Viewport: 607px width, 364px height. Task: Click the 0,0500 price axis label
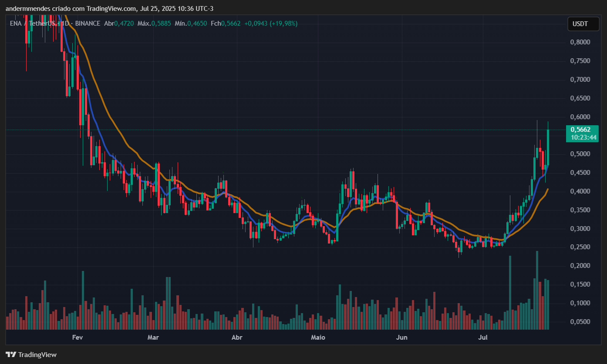click(x=580, y=322)
